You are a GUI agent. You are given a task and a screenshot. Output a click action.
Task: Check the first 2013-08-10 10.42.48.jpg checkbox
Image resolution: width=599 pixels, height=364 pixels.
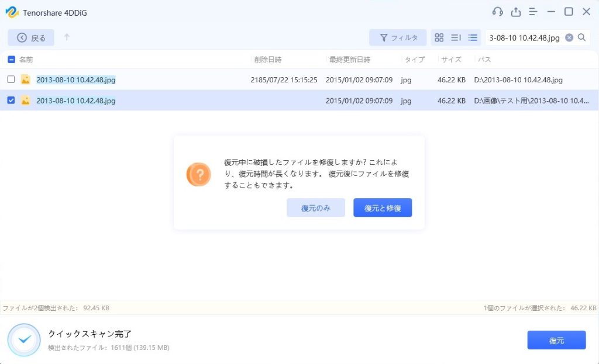coord(11,79)
